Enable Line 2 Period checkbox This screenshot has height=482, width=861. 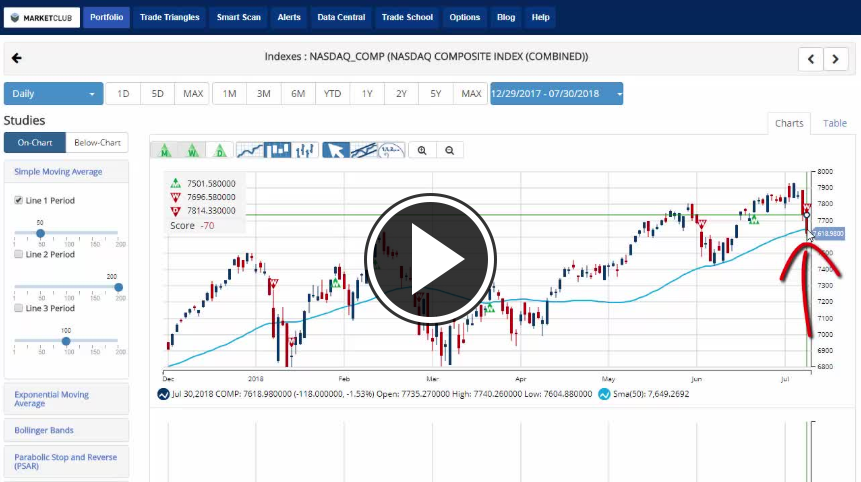18,254
